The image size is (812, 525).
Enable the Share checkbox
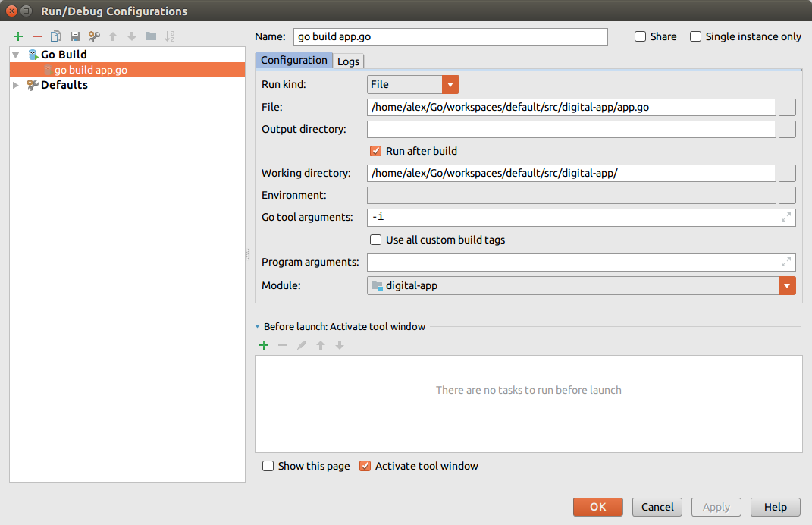(x=641, y=36)
